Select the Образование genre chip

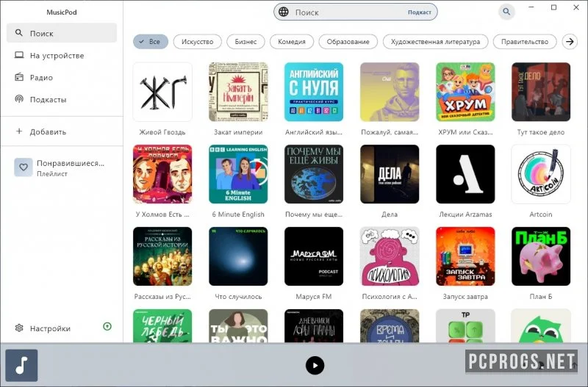point(348,42)
